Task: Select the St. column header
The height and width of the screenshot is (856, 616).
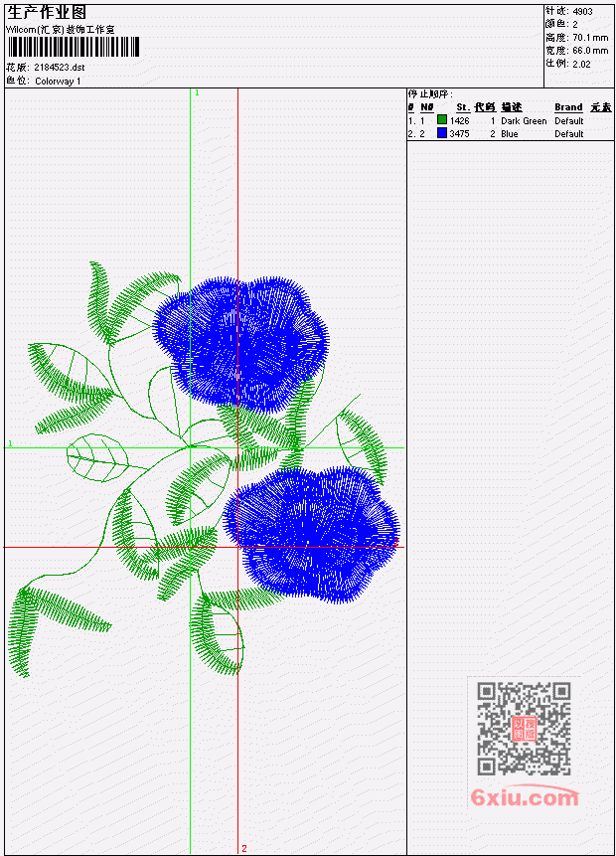Action: (463, 107)
